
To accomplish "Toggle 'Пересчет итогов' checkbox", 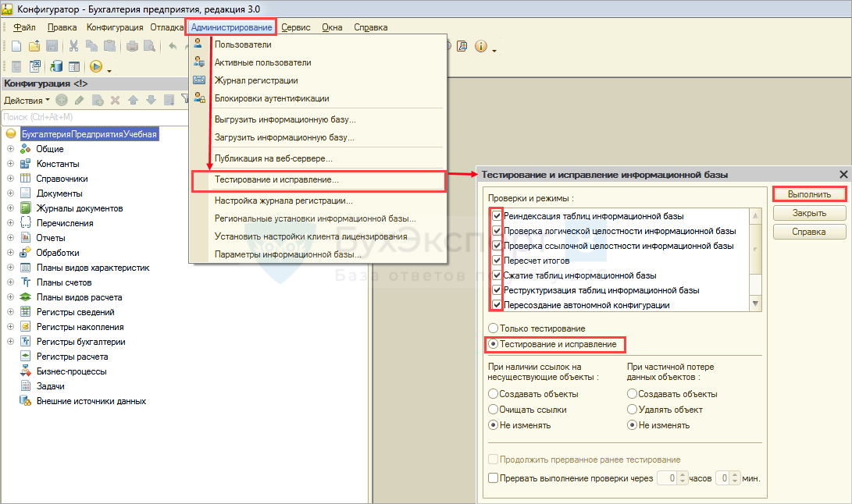I will click(x=497, y=260).
